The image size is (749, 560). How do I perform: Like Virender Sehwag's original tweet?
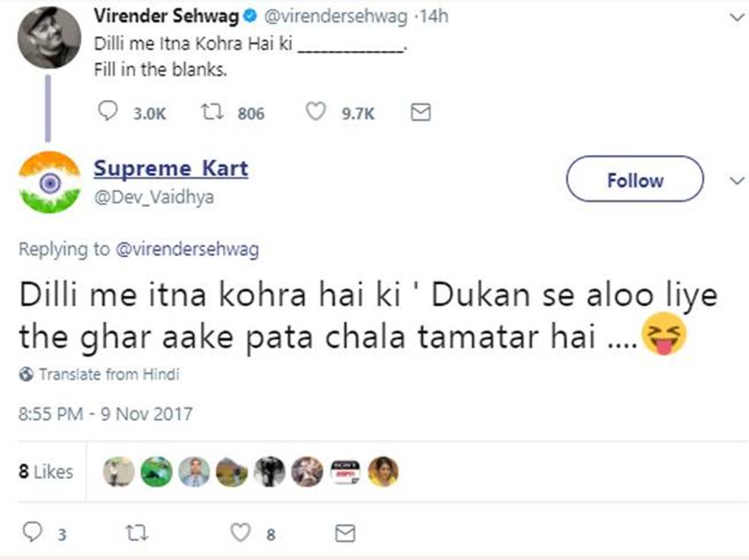click(316, 113)
